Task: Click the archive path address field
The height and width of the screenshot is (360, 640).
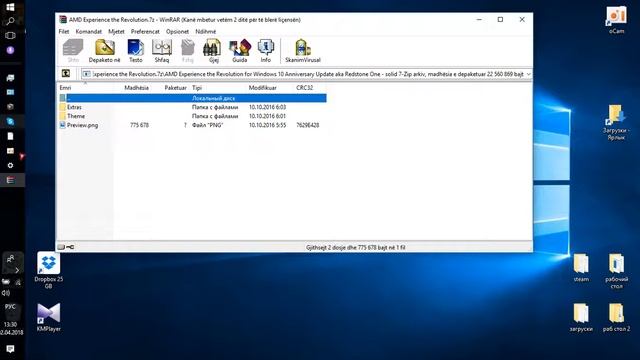Action: (303, 74)
